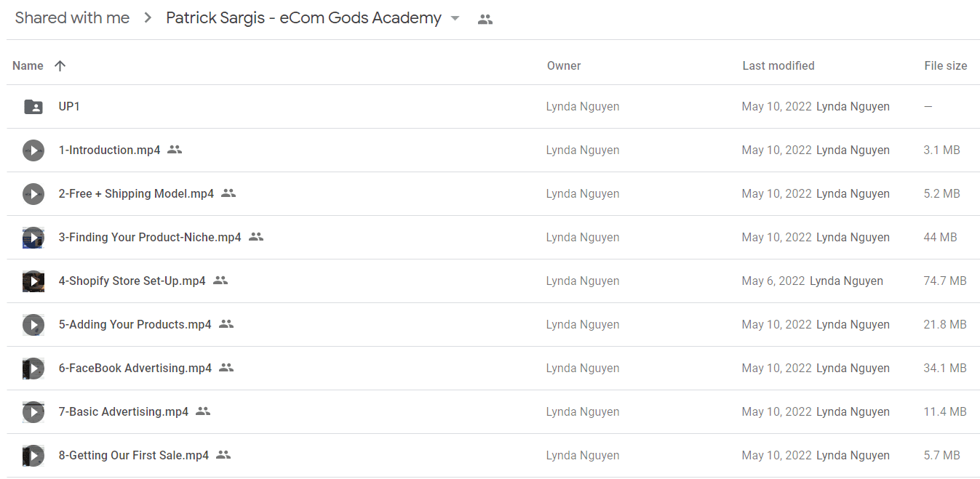Select the 8-Getting Our First Sale.mp4 row

pyautogui.click(x=493, y=456)
